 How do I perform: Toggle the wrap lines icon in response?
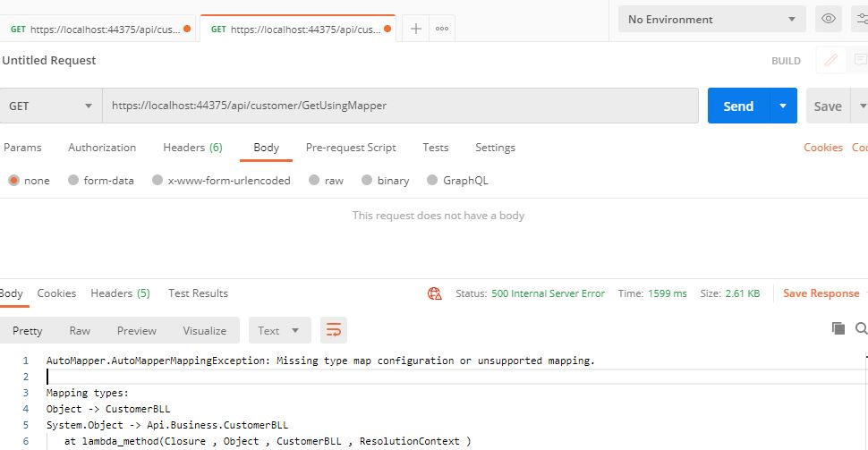pyautogui.click(x=333, y=330)
